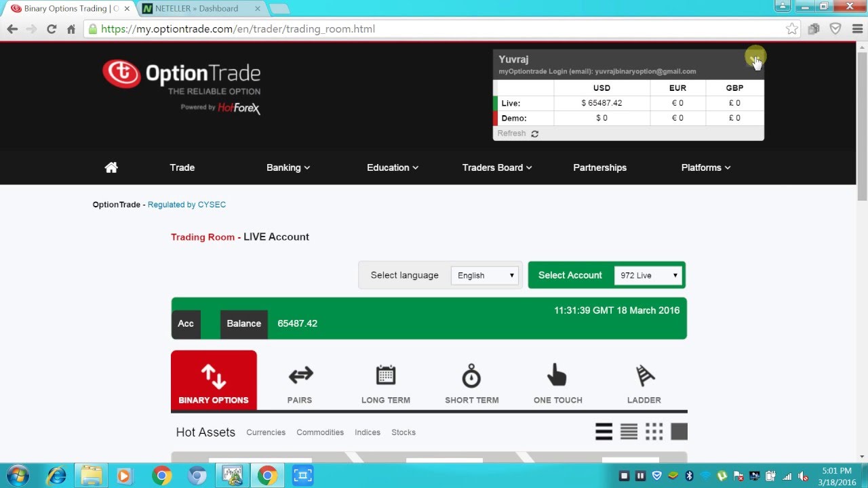Screen dimensions: 868x488
Task: Click the muted volume tray icon
Action: click(803, 476)
